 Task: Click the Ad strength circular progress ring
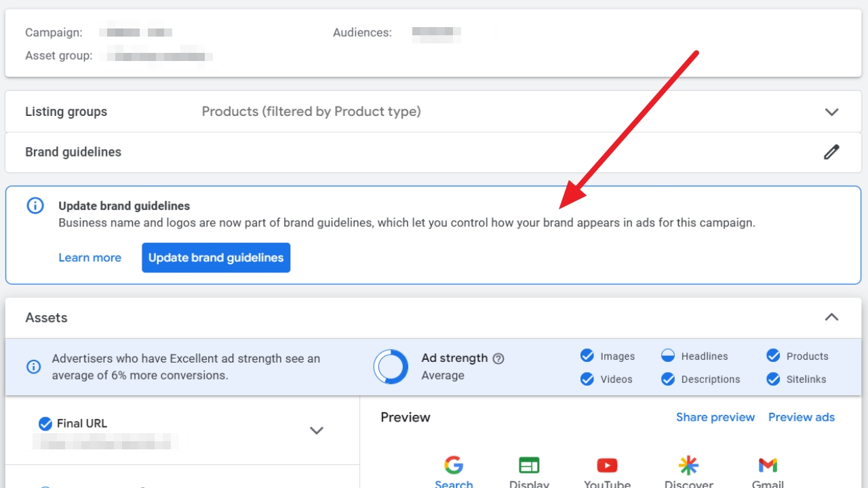pos(391,367)
